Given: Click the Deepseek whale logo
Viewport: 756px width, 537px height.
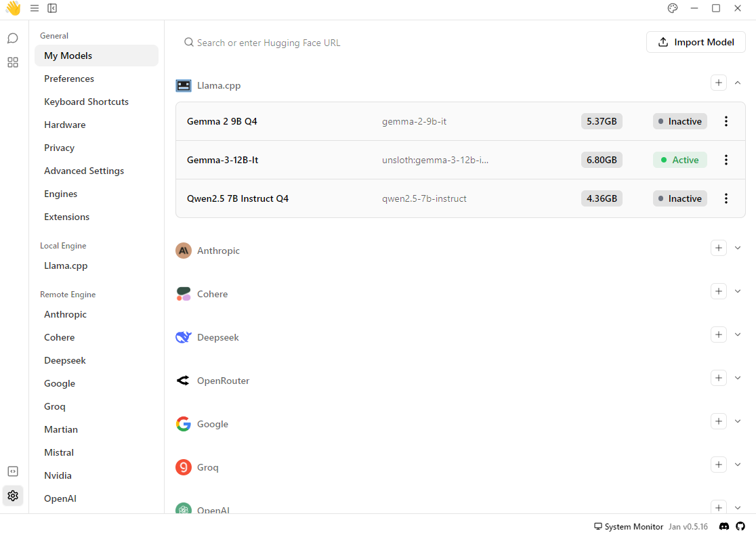Looking at the screenshot, I should [183, 337].
